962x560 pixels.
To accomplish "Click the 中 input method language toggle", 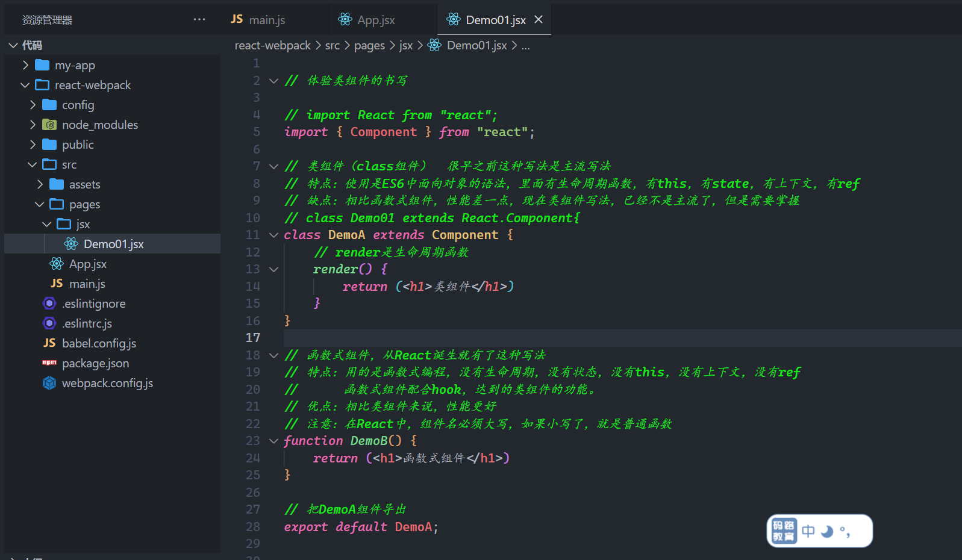I will point(808,531).
